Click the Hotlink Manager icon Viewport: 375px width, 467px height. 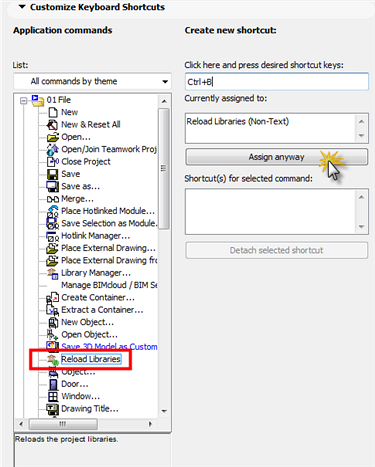point(53,236)
